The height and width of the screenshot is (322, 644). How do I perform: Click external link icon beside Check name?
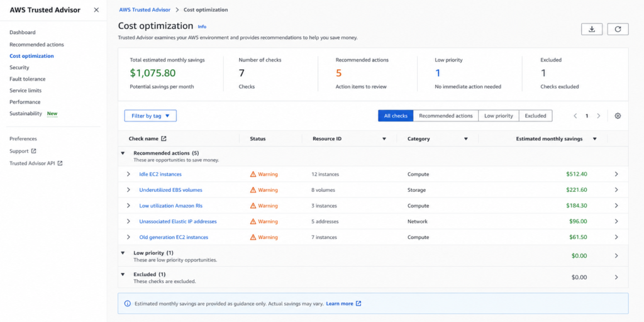point(164,139)
